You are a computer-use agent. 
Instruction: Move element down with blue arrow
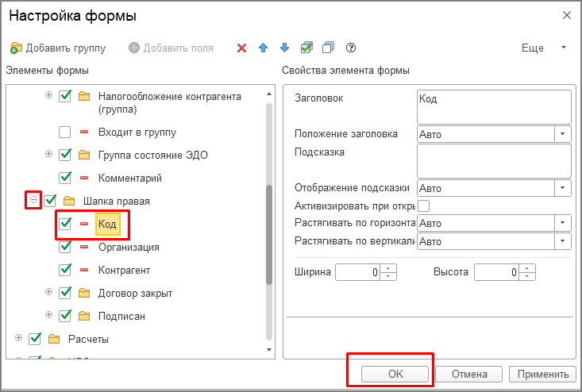[x=285, y=48]
